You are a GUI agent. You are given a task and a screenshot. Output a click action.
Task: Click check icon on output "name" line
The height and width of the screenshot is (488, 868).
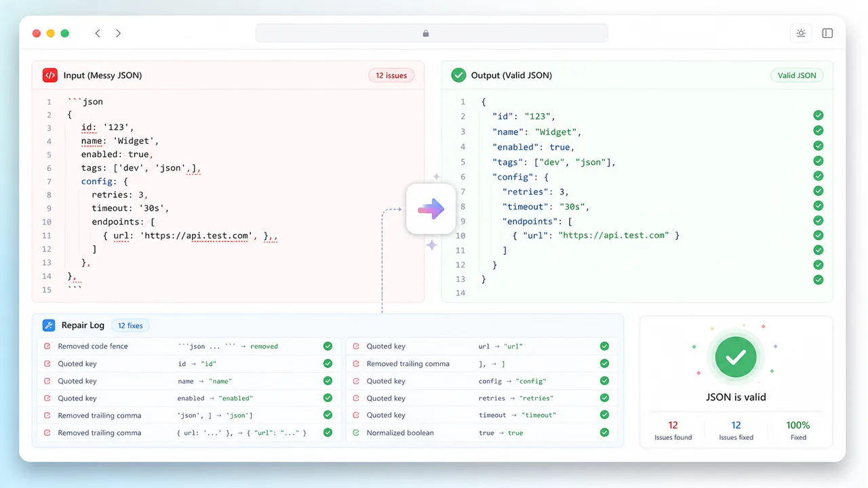point(818,131)
